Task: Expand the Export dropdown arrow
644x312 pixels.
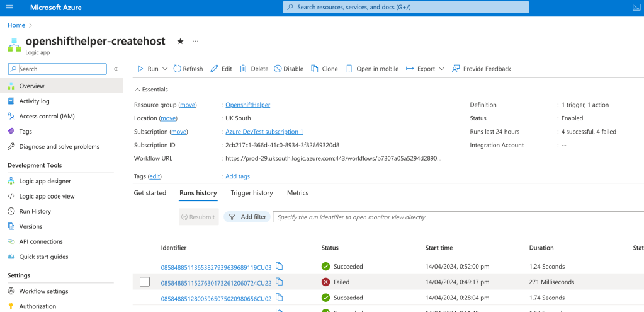Action: 441,69
